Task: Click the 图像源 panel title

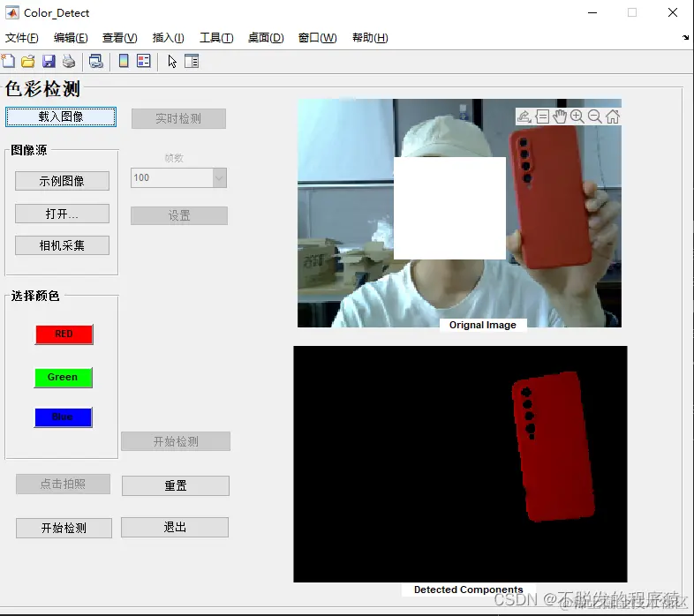Action: [x=29, y=150]
